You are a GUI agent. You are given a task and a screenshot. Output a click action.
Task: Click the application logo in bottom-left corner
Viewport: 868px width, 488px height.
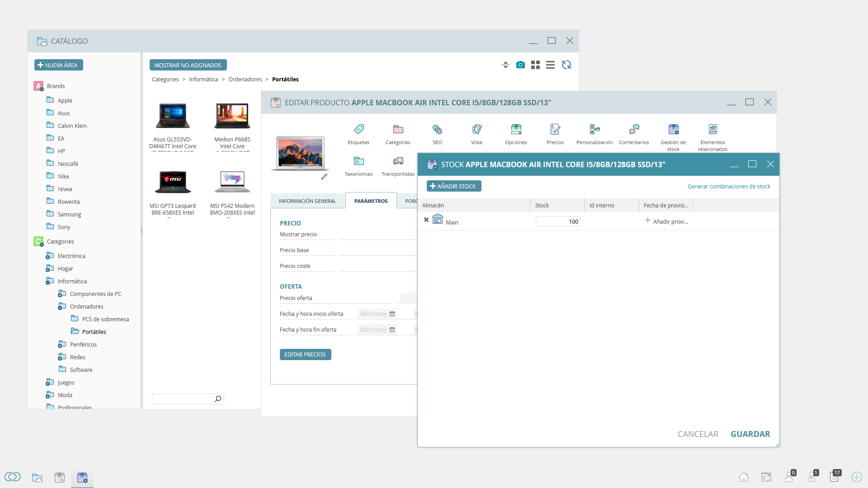pyautogui.click(x=12, y=477)
